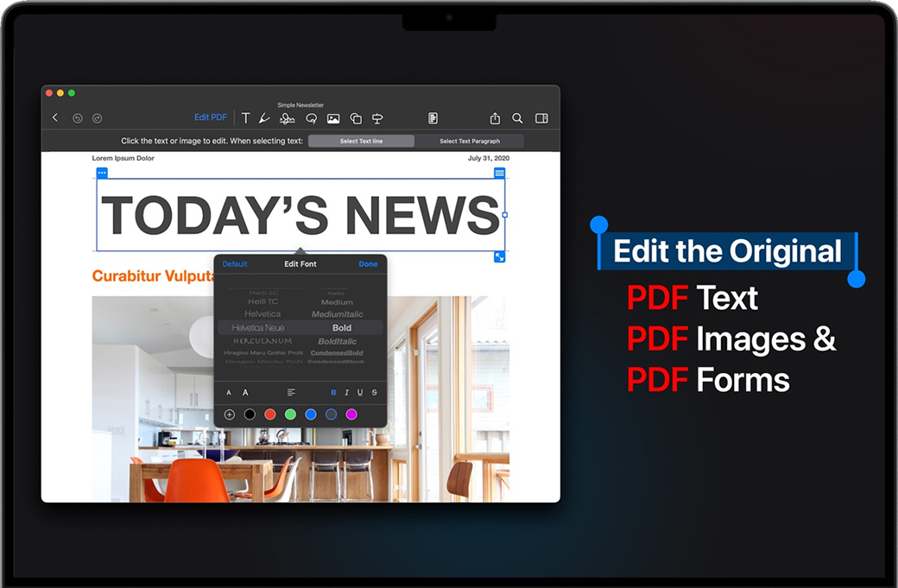The height and width of the screenshot is (588, 898).
Task: Choose the pen annotation tool
Action: click(265, 118)
